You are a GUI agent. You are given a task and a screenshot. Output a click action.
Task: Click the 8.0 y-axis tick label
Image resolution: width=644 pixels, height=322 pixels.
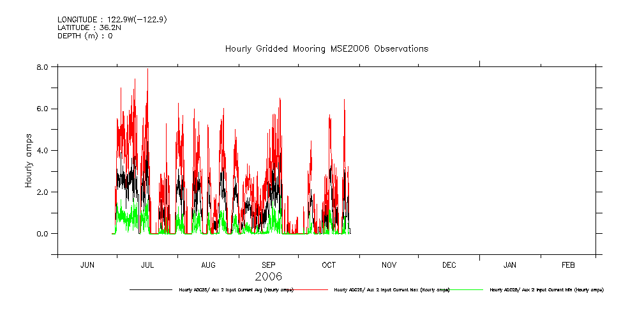tap(43, 67)
